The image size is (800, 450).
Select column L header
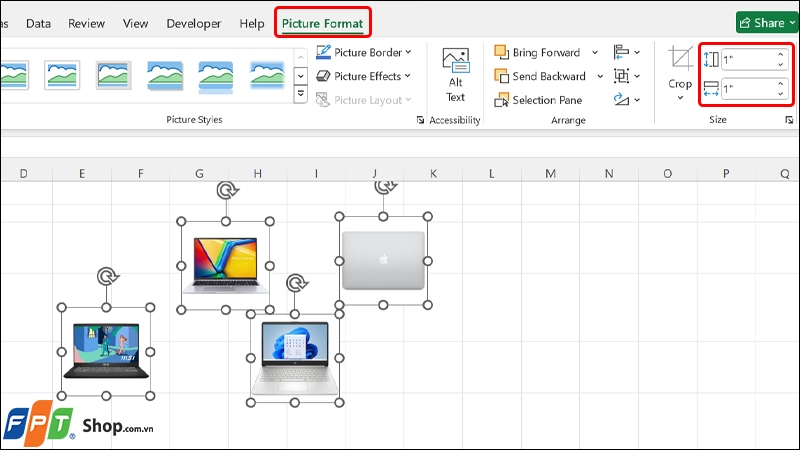(x=492, y=173)
